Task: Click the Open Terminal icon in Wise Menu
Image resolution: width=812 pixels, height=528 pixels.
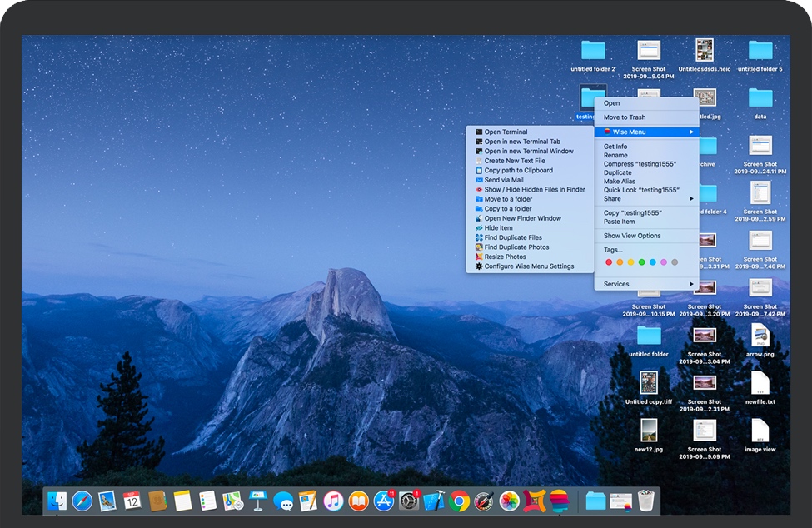Action: point(479,132)
